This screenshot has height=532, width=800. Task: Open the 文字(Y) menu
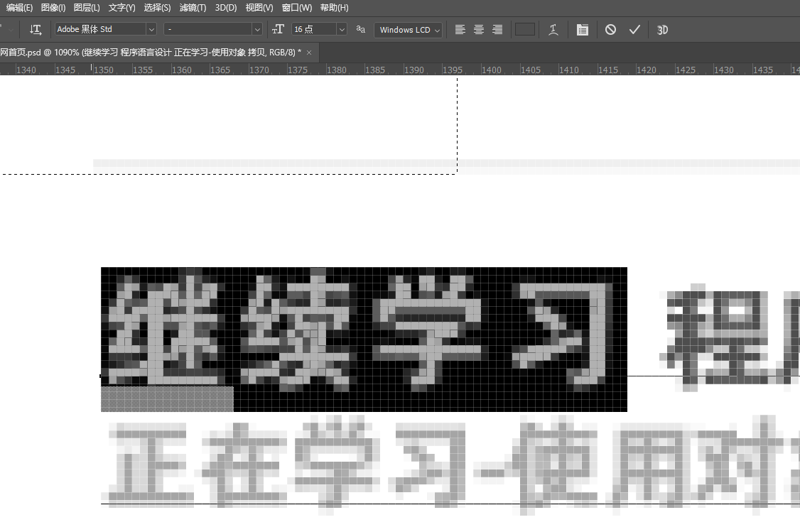point(121,8)
